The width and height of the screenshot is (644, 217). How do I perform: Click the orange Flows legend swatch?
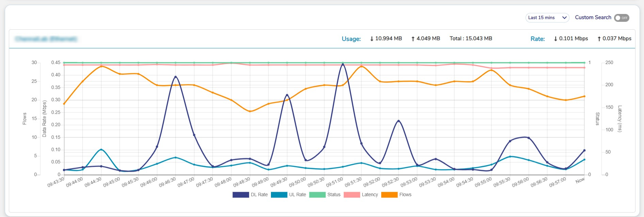[389, 195]
